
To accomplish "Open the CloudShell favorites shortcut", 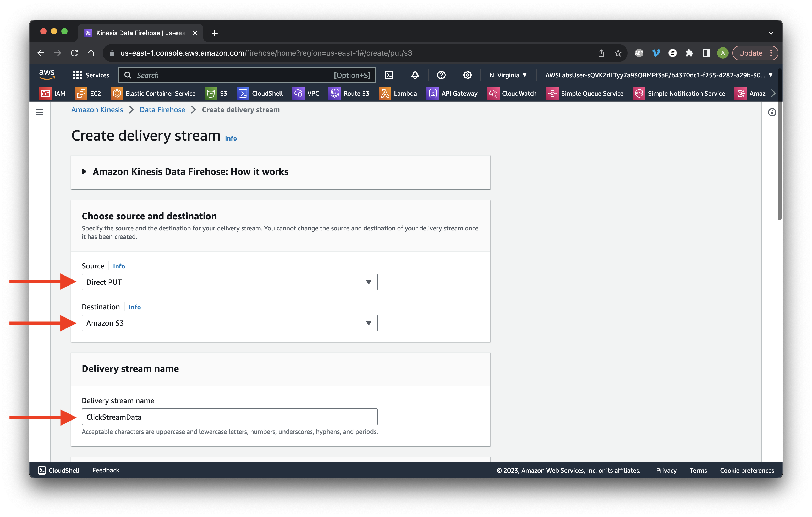I will click(x=260, y=94).
